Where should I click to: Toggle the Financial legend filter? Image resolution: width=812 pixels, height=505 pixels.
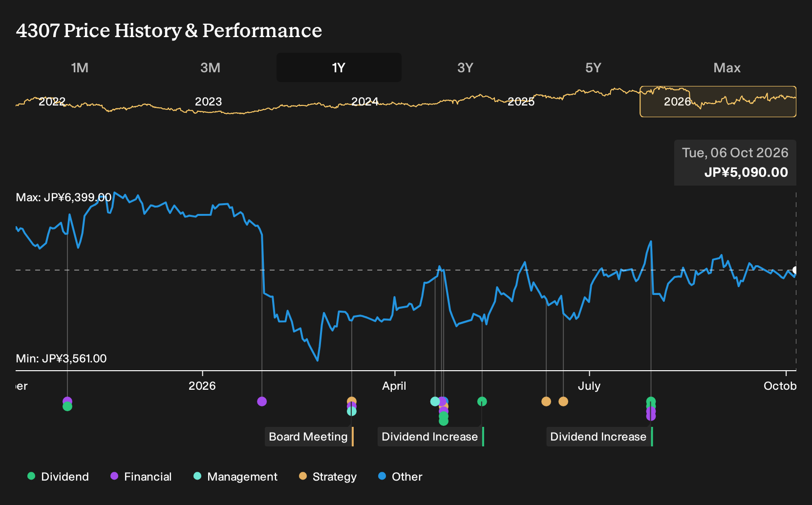pos(141,477)
